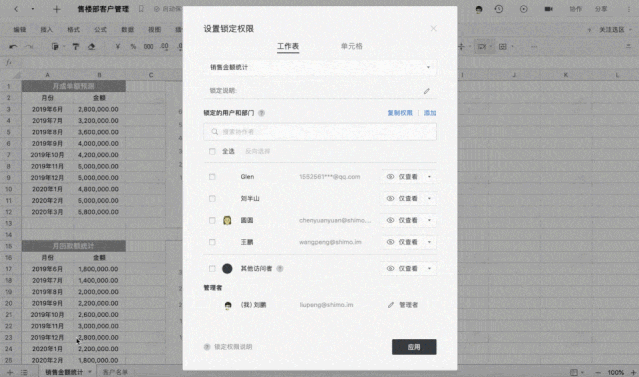Start video meeting with camera icon
This screenshot has width=639, height=377.
[x=549, y=9]
